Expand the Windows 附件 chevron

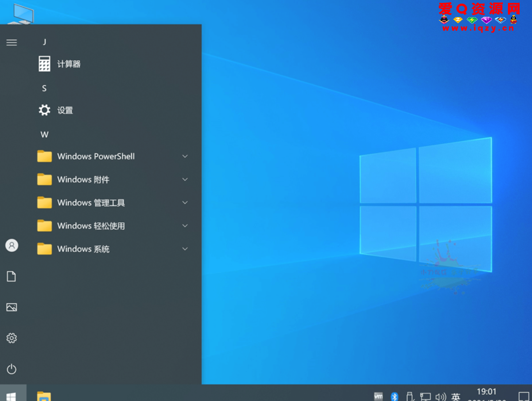pyautogui.click(x=185, y=179)
